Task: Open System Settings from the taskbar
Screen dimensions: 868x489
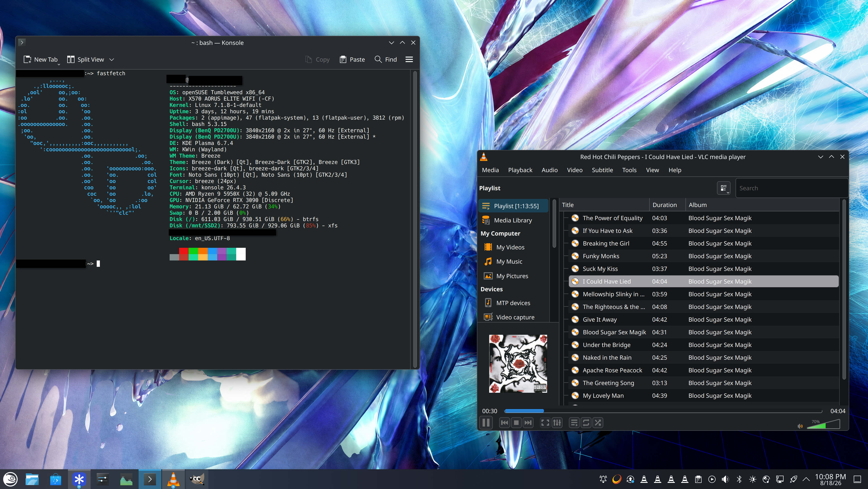Action: (x=102, y=479)
